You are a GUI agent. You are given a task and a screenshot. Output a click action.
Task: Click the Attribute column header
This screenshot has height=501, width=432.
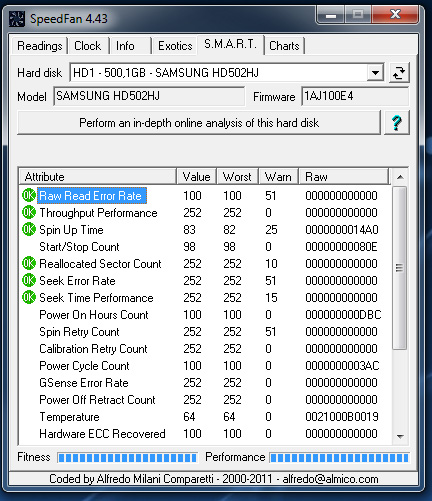click(x=98, y=176)
